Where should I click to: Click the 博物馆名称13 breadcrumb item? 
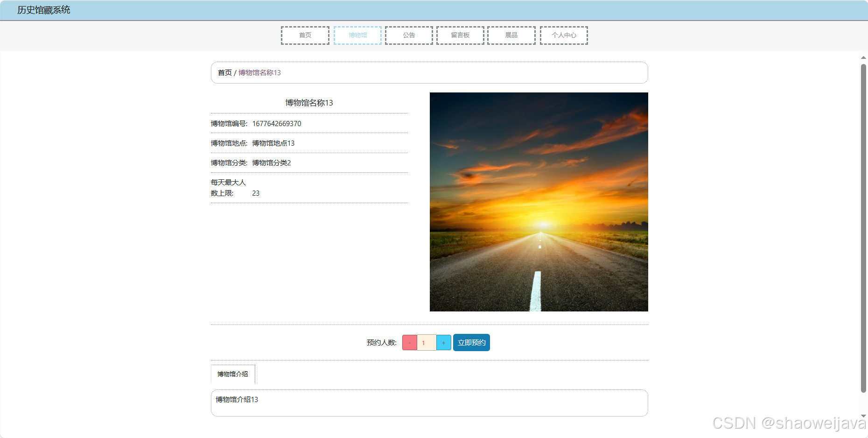(x=259, y=73)
